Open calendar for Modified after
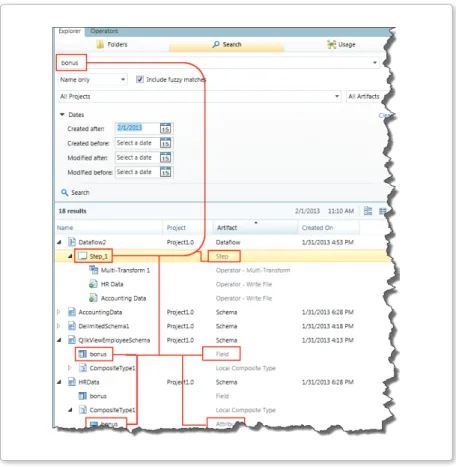Image resolution: width=456 pixels, height=467 pixels. coord(166,157)
